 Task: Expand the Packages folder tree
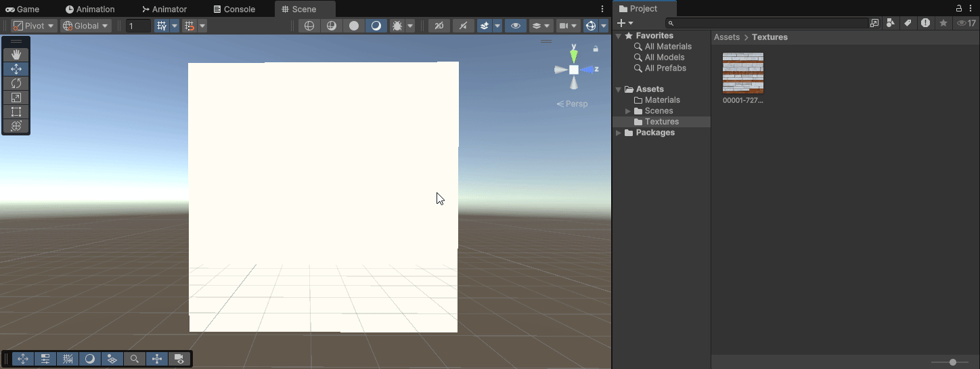(x=618, y=133)
